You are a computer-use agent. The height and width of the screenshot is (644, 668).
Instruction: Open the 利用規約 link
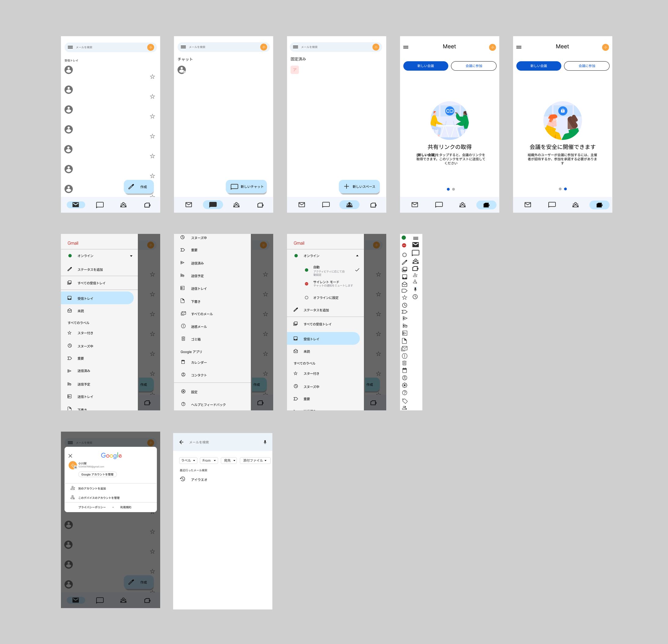pos(126,507)
